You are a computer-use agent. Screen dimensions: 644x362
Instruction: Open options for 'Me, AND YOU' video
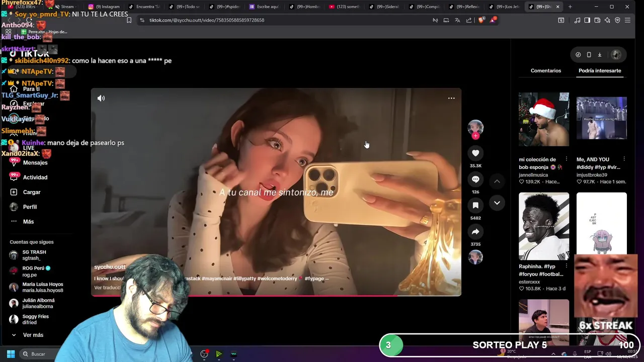[x=624, y=159]
